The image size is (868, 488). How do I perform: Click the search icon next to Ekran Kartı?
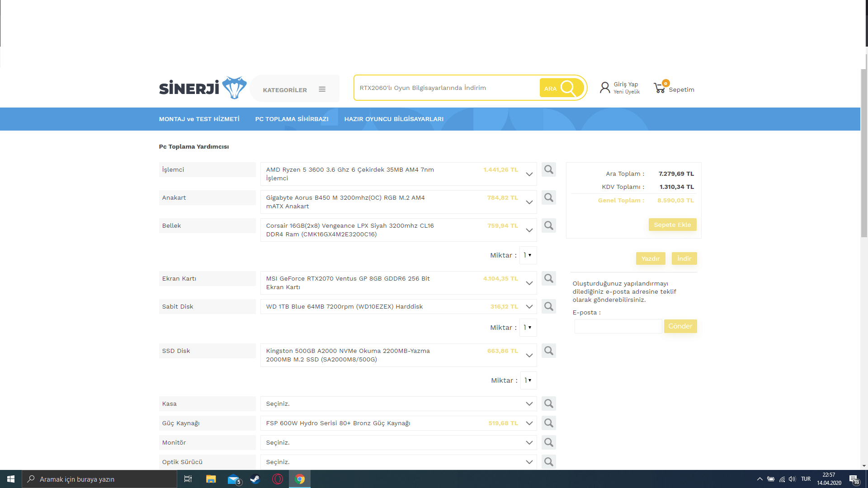548,278
